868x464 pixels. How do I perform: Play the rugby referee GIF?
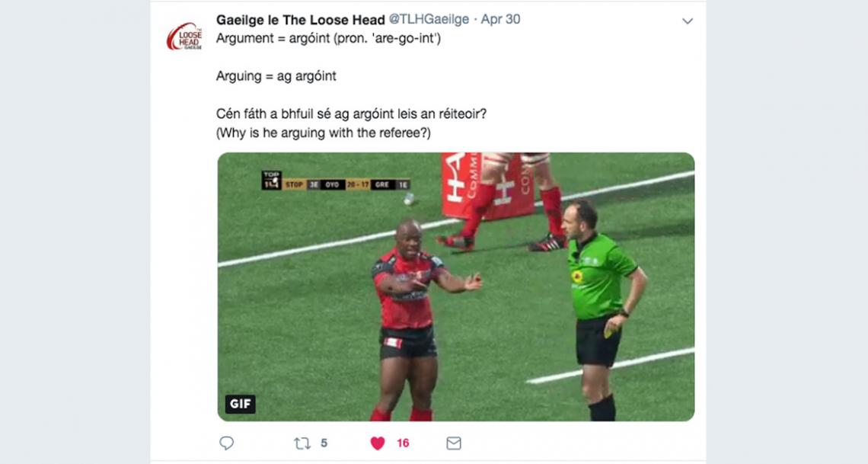[455, 286]
